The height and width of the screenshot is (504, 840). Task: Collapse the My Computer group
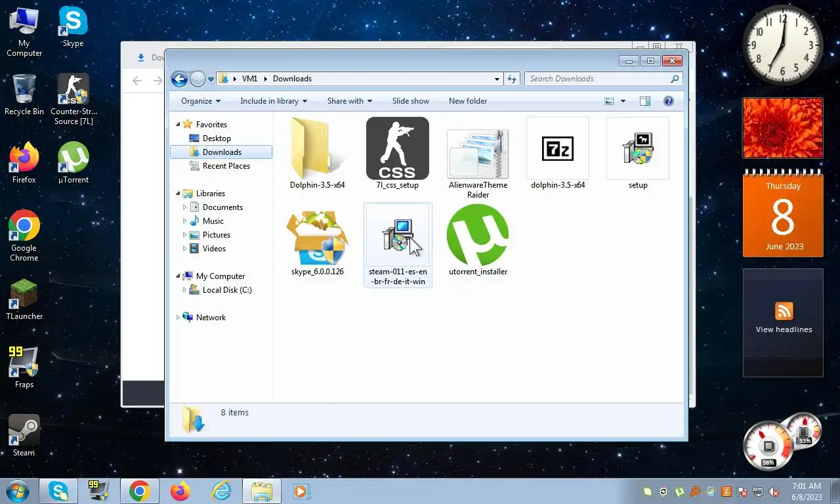178,276
